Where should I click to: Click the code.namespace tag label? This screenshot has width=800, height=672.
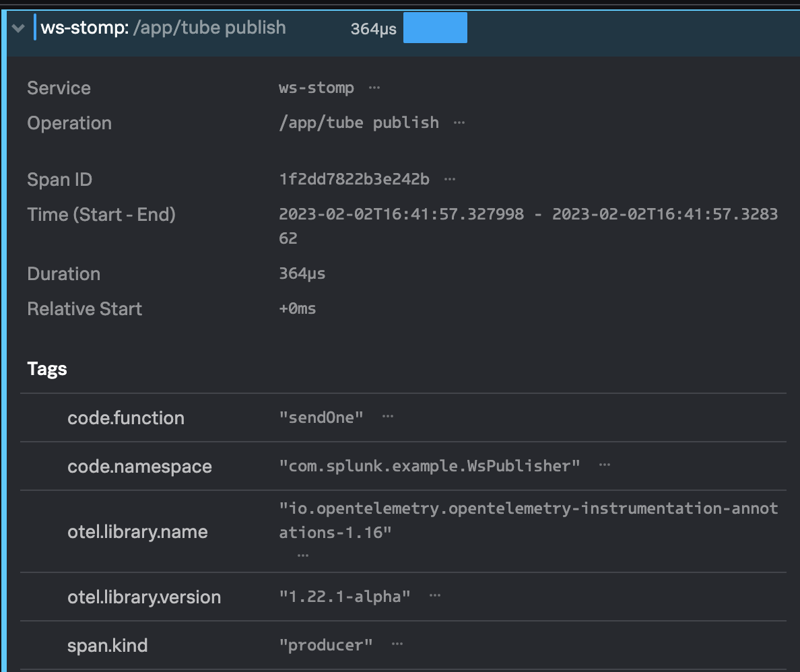[139, 466]
